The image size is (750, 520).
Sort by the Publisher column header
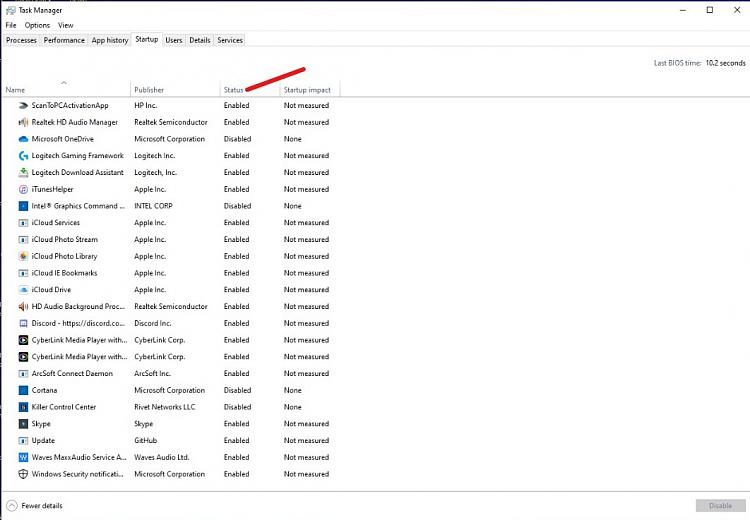tap(149, 90)
